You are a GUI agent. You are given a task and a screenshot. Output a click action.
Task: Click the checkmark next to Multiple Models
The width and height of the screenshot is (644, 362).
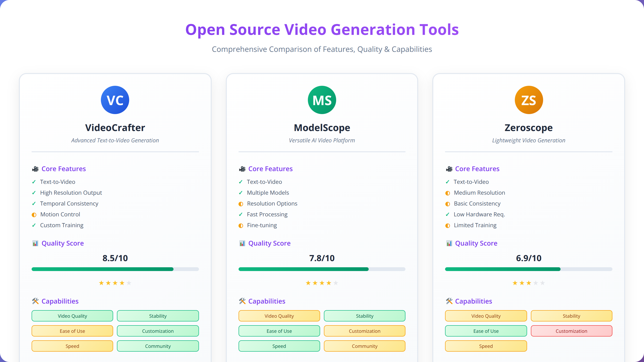coord(241,193)
